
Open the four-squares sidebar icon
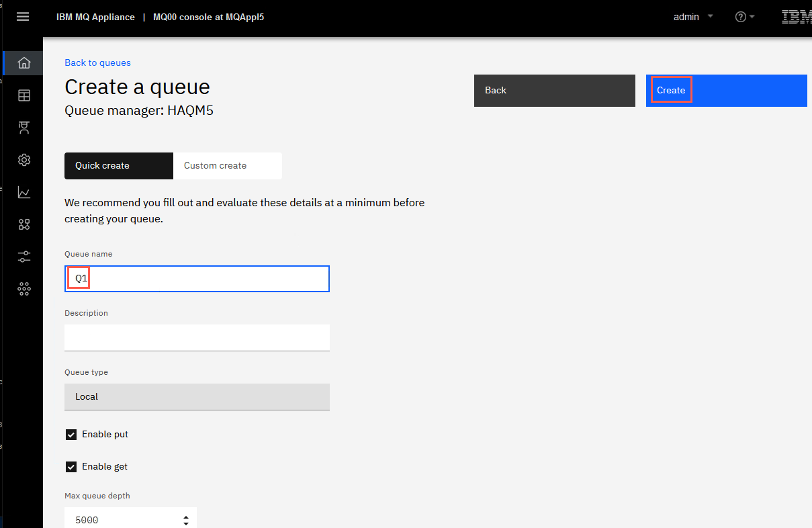[x=24, y=224]
